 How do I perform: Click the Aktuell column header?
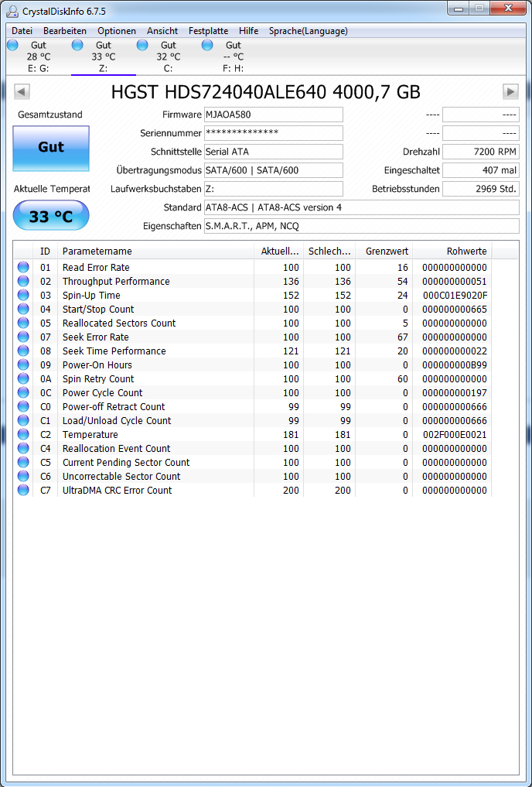coord(278,251)
